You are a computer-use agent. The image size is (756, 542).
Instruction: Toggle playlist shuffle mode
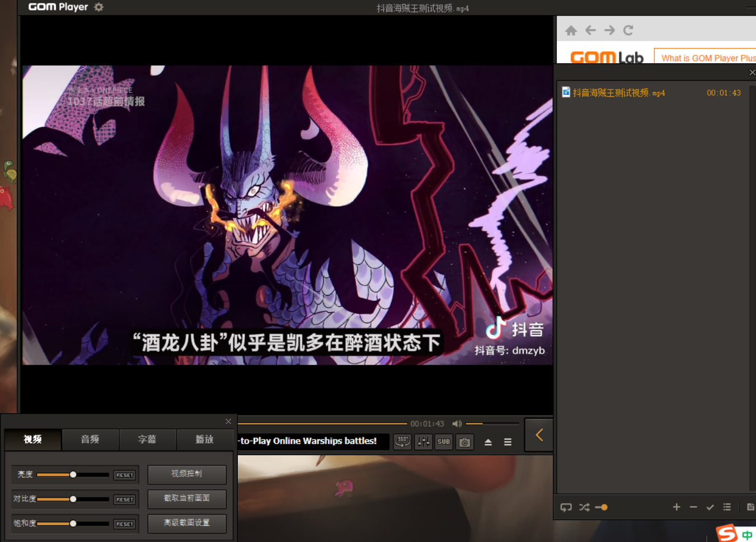click(584, 507)
